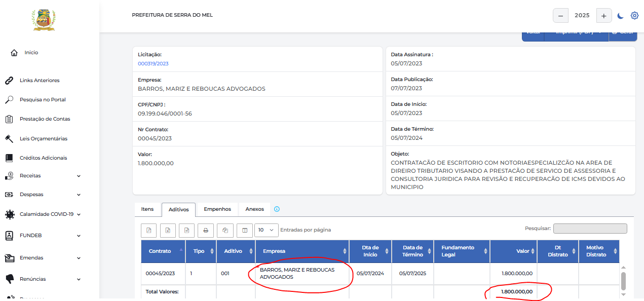Viewport: 644px width, 301px height.
Task: Export the table as CSV file
Action: [186, 230]
